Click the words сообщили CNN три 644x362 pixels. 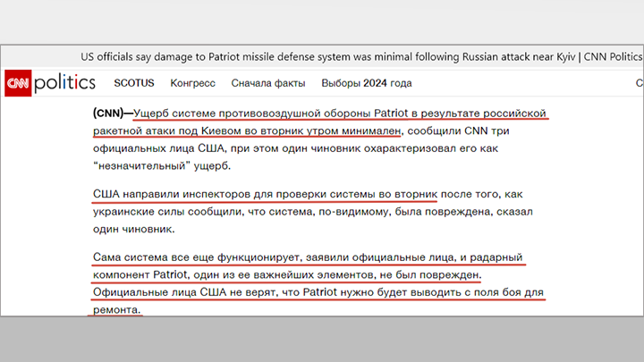458,130
